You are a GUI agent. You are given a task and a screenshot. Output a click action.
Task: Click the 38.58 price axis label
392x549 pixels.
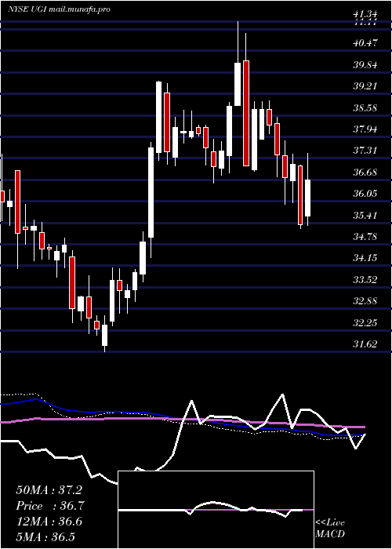[365, 108]
